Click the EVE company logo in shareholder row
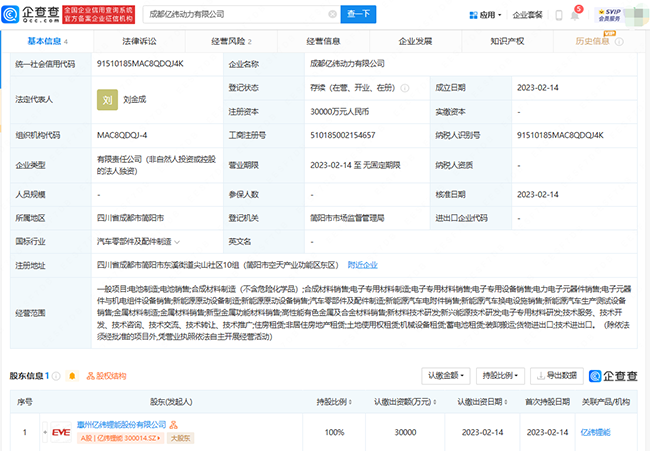The image size is (650, 451). click(60, 432)
